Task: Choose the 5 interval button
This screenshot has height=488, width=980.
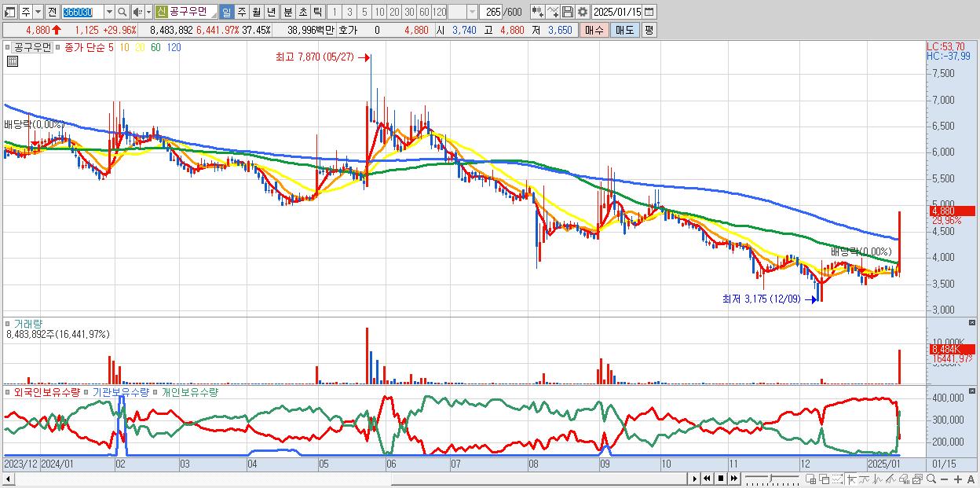Action: click(x=364, y=12)
